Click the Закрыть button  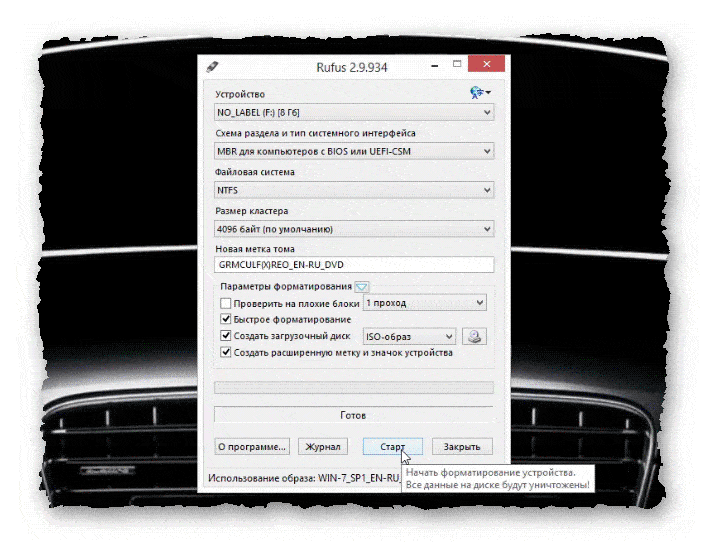point(462,447)
